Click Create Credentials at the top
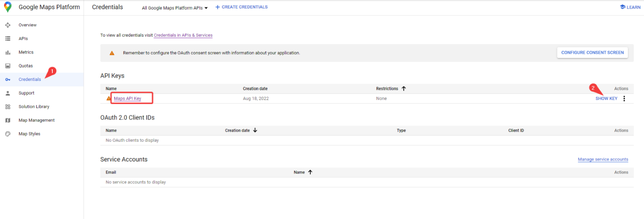This screenshot has height=219, width=644. point(242,7)
